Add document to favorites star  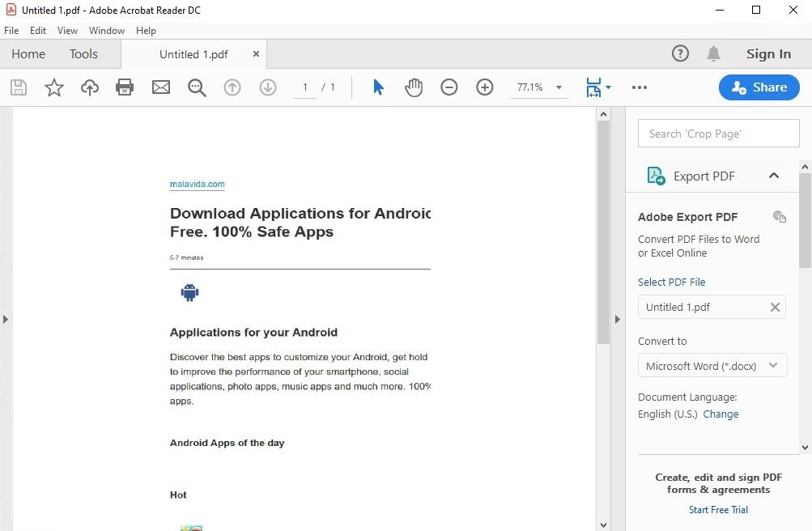click(53, 87)
